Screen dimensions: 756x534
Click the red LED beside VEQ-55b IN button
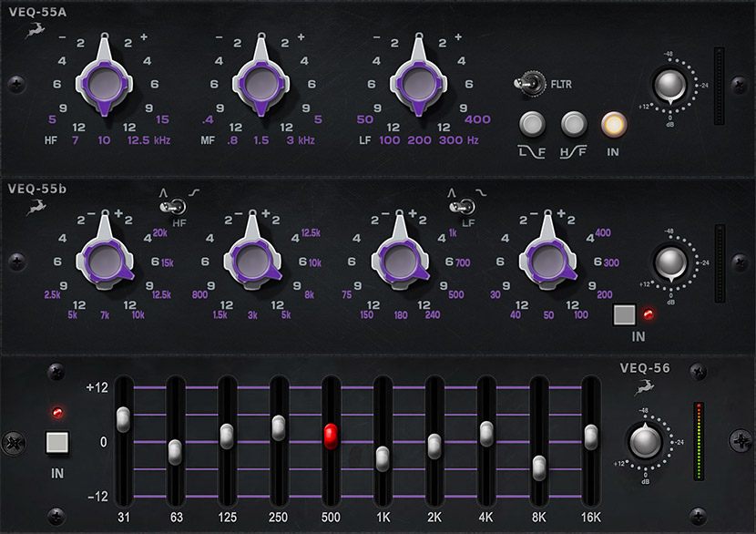coord(649,314)
